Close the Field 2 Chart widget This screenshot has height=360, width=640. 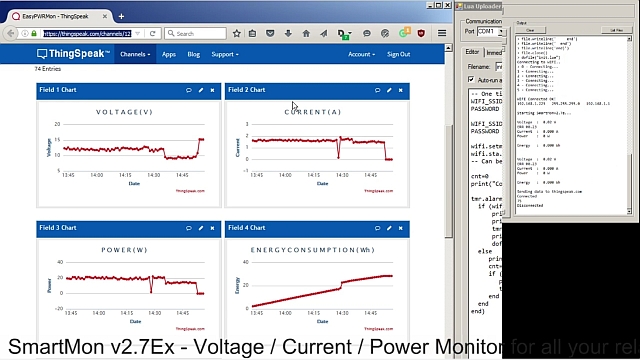tap(401, 90)
